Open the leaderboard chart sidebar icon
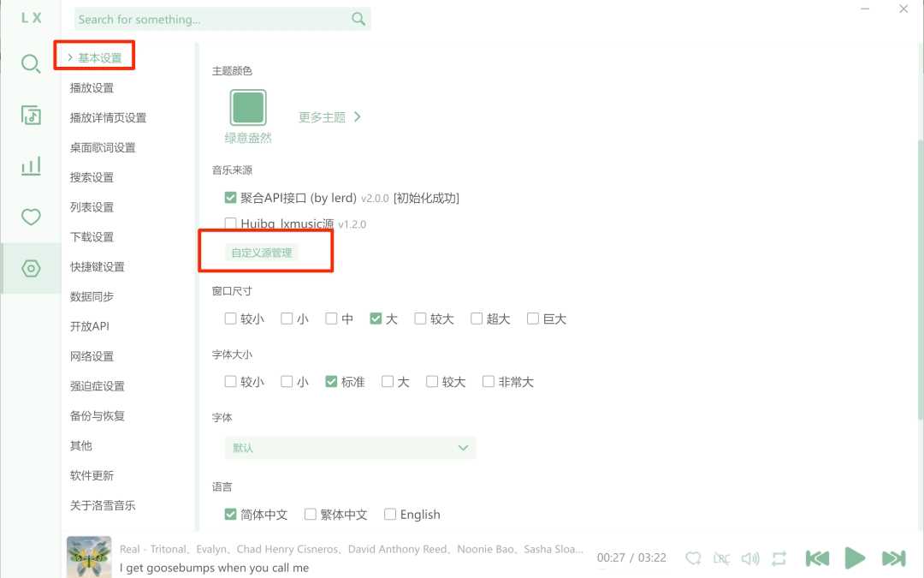The height and width of the screenshot is (578, 924). [31, 166]
